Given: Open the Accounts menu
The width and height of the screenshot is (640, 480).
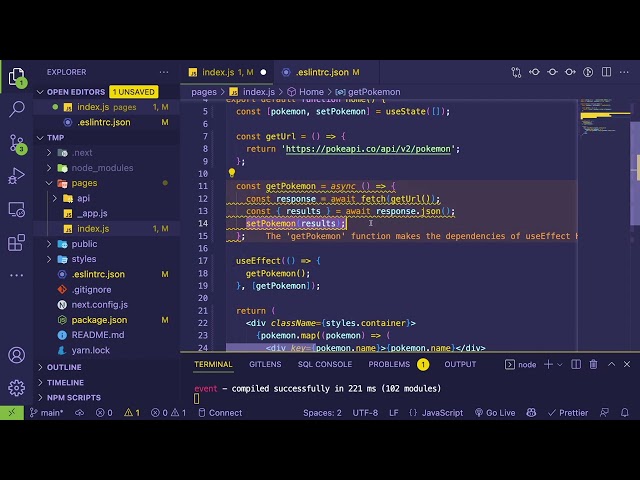Looking at the screenshot, I should coord(16,355).
